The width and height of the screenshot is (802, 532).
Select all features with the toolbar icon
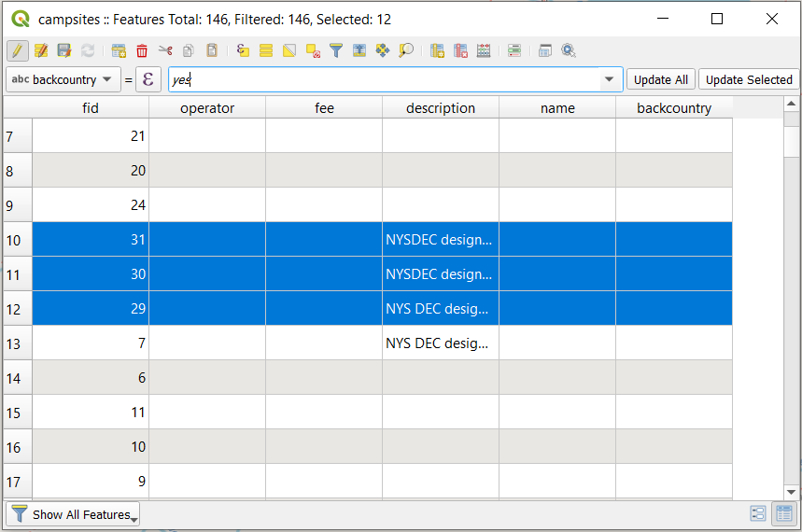[266, 50]
